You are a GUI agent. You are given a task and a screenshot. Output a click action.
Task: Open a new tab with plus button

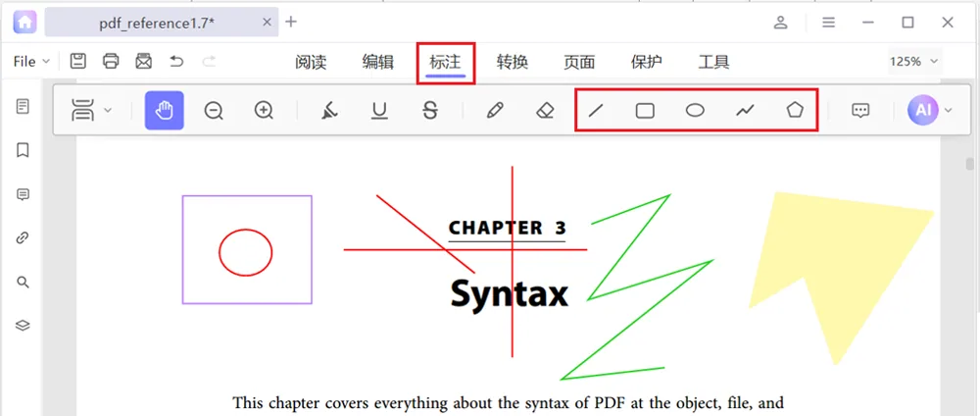click(291, 22)
